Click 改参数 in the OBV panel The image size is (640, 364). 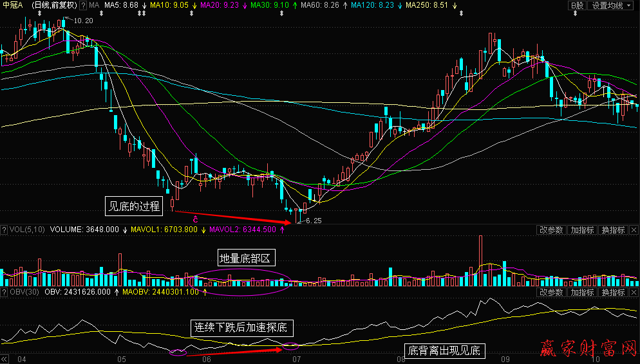pyautogui.click(x=551, y=293)
